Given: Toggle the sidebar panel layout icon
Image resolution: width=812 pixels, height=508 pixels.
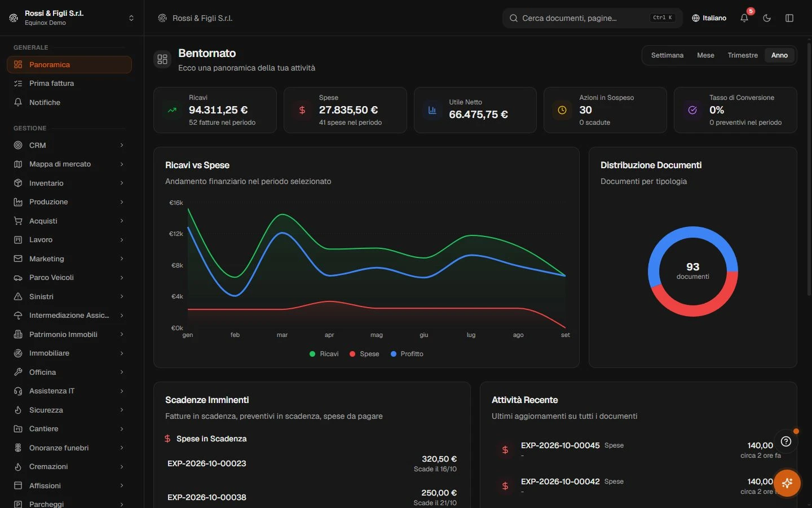Looking at the screenshot, I should [x=789, y=18].
